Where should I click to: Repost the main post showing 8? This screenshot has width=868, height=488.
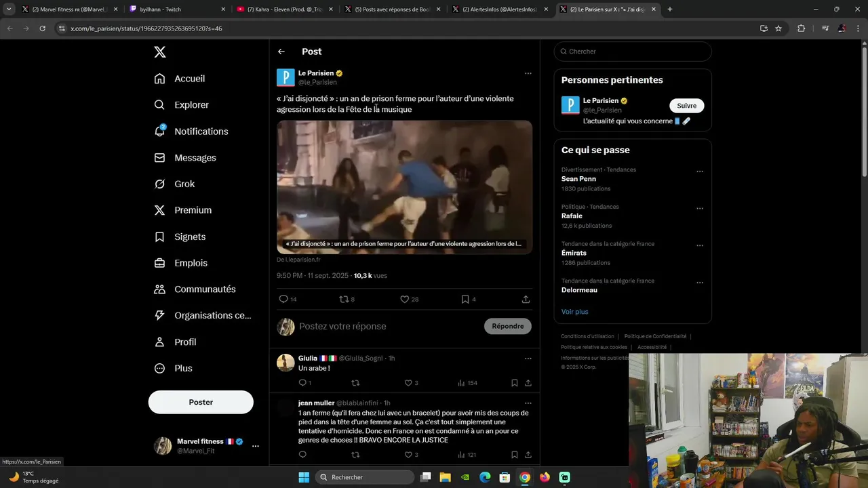click(347, 299)
